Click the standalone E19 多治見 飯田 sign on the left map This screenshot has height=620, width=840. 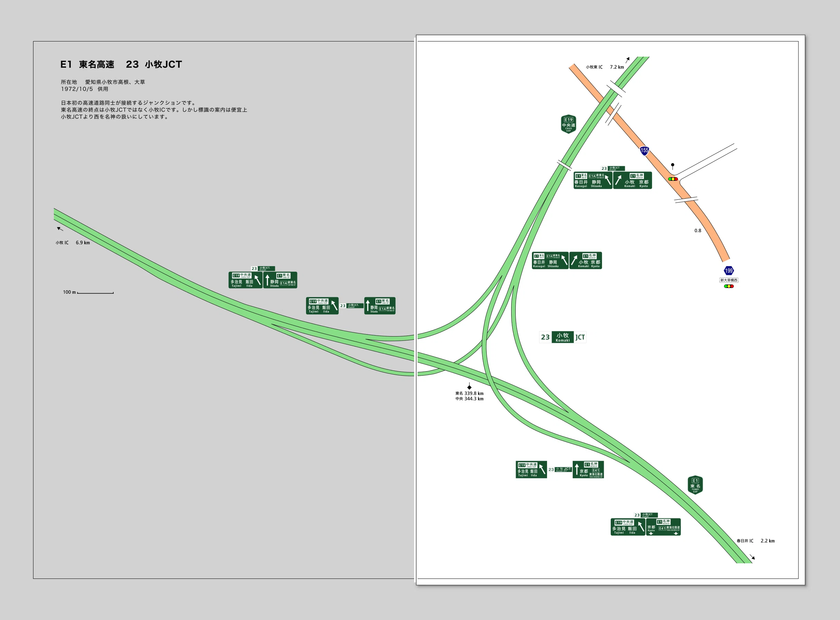tap(322, 306)
